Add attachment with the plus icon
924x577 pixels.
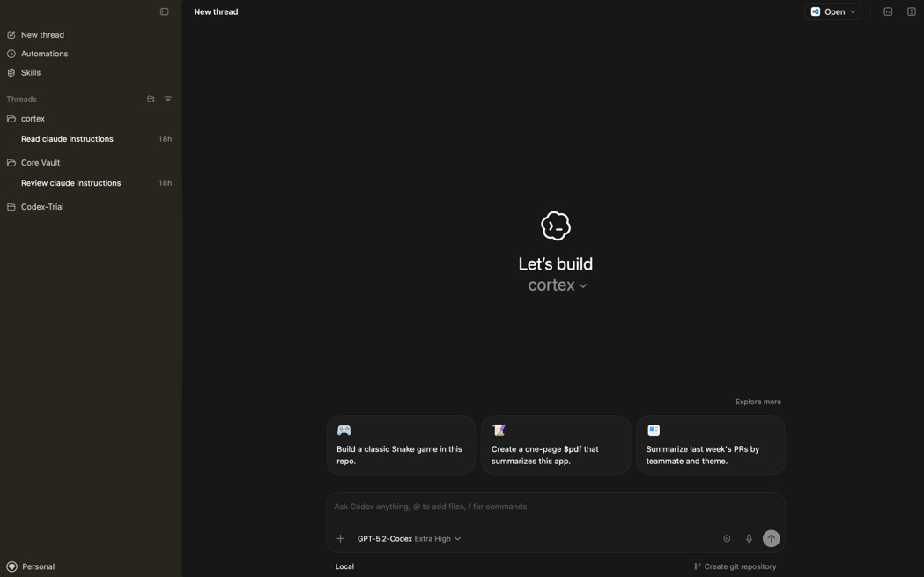(340, 539)
